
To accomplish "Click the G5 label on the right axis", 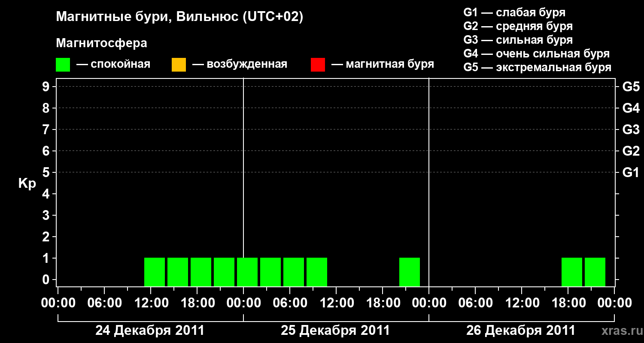I will (x=631, y=87).
